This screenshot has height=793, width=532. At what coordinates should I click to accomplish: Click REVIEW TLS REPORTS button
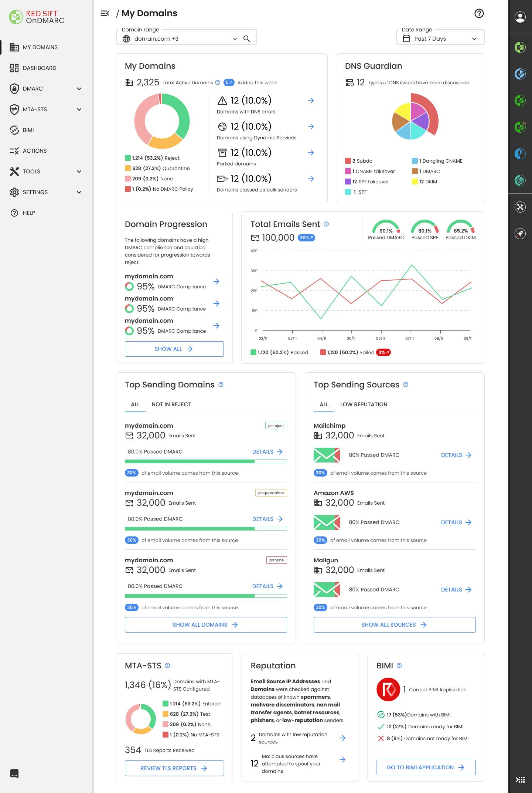(x=174, y=768)
